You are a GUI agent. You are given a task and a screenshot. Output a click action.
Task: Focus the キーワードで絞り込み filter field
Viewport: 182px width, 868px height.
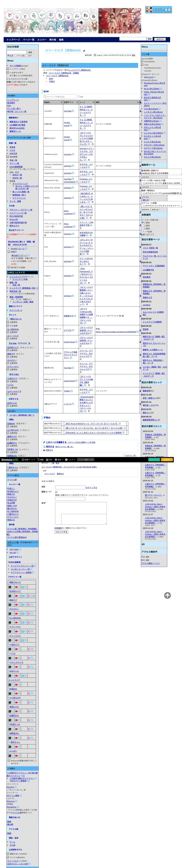[x=60, y=96]
